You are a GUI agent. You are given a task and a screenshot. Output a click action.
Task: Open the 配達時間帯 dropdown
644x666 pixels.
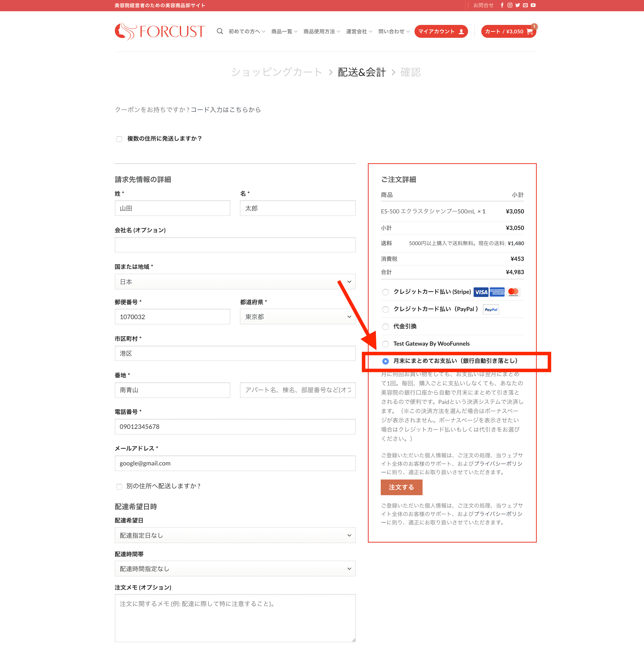pyautogui.click(x=235, y=569)
